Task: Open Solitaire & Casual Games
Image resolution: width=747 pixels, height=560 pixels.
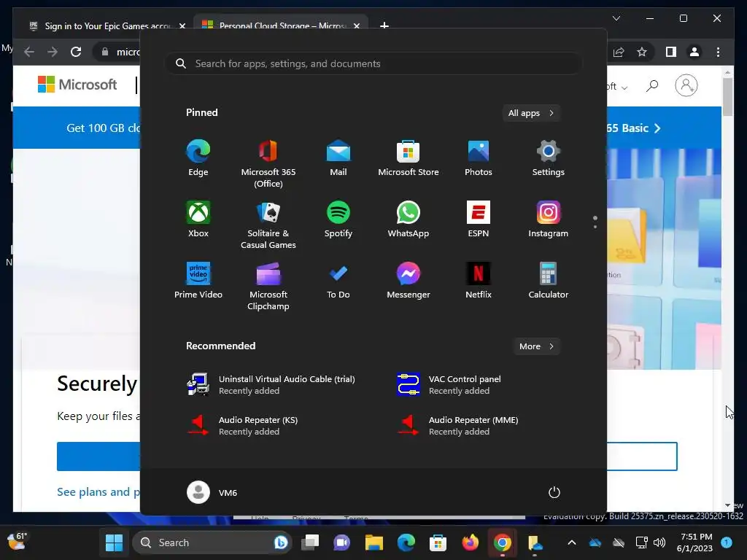Action: (268, 225)
